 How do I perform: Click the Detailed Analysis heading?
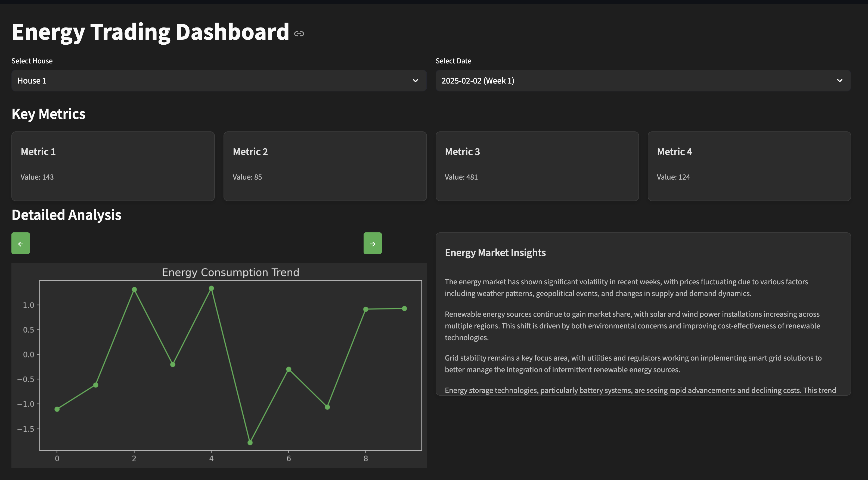66,215
